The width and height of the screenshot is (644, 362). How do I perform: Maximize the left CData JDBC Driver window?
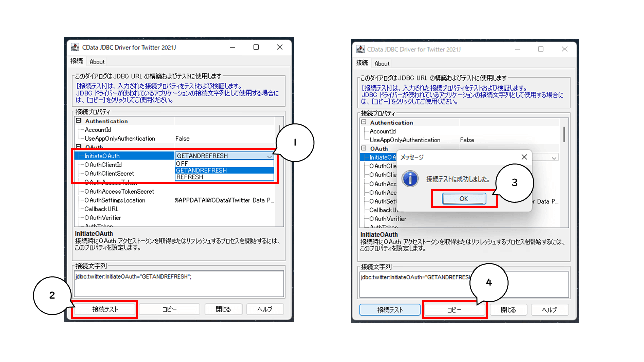(256, 47)
